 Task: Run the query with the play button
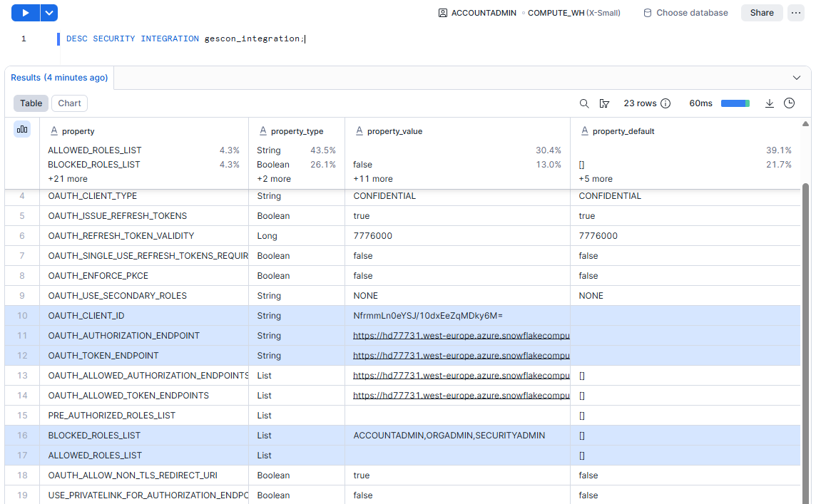point(25,13)
